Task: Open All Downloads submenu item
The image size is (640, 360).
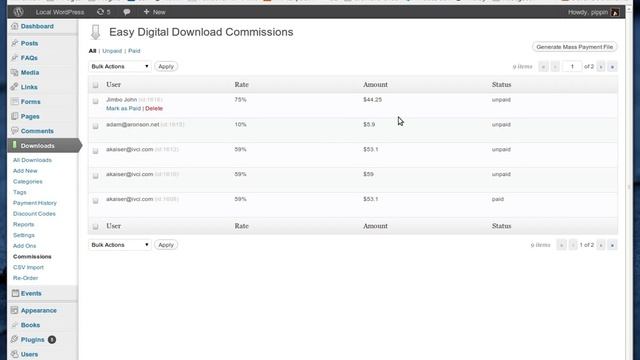Action: (x=32, y=160)
